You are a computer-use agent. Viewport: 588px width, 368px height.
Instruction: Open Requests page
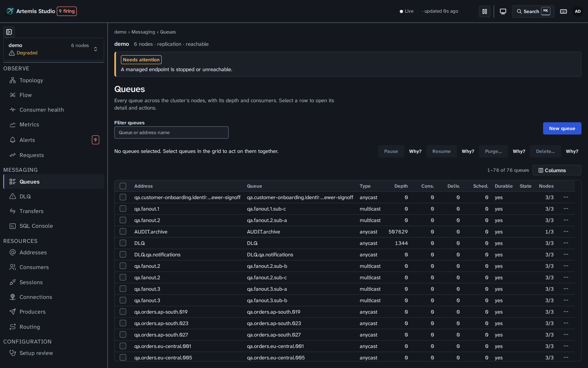54,155
